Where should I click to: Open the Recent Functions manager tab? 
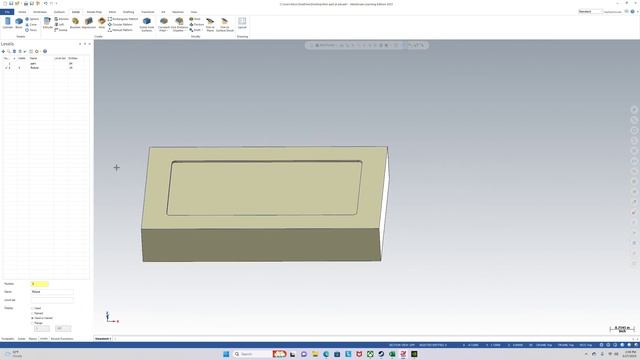[x=62, y=339]
